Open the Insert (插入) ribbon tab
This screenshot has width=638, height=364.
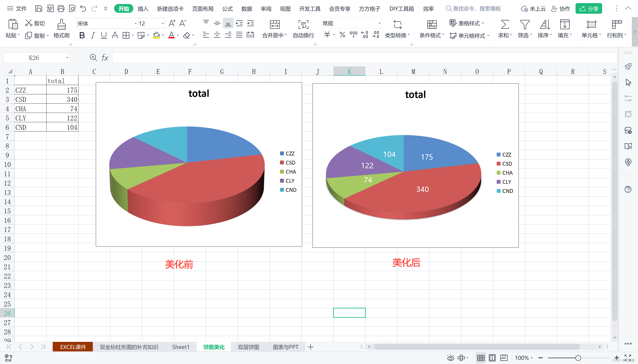click(143, 9)
